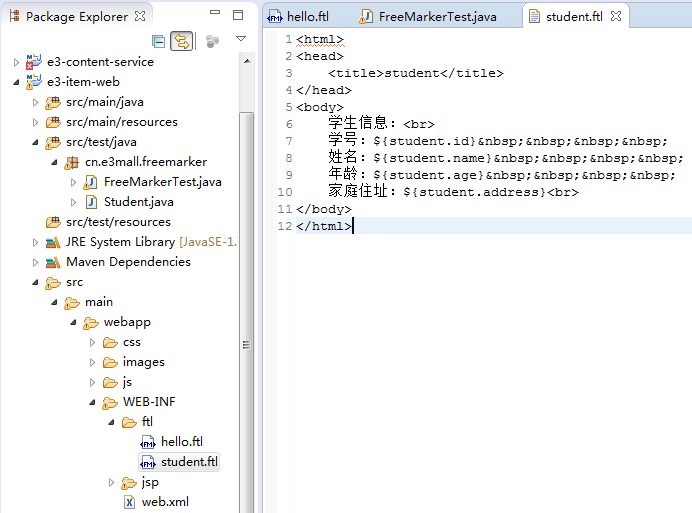Click the Collapse All icon in Package Explorer
This screenshot has width=692, height=513.
pos(158,41)
